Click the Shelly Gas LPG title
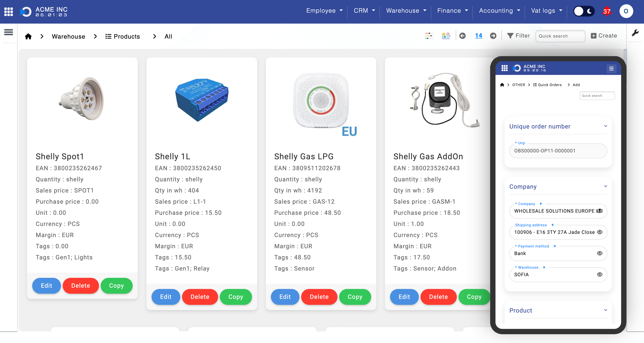 (x=304, y=156)
